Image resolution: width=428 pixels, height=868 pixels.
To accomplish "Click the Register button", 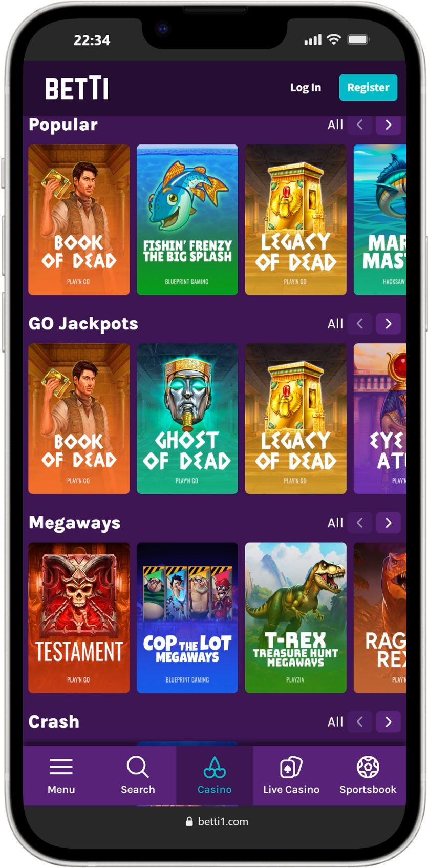I will pyautogui.click(x=368, y=87).
